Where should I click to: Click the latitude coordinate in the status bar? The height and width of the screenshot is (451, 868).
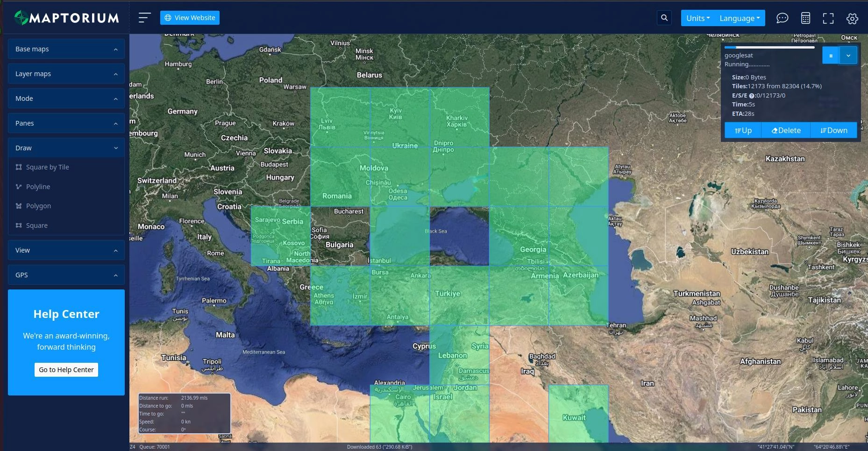tap(776, 447)
